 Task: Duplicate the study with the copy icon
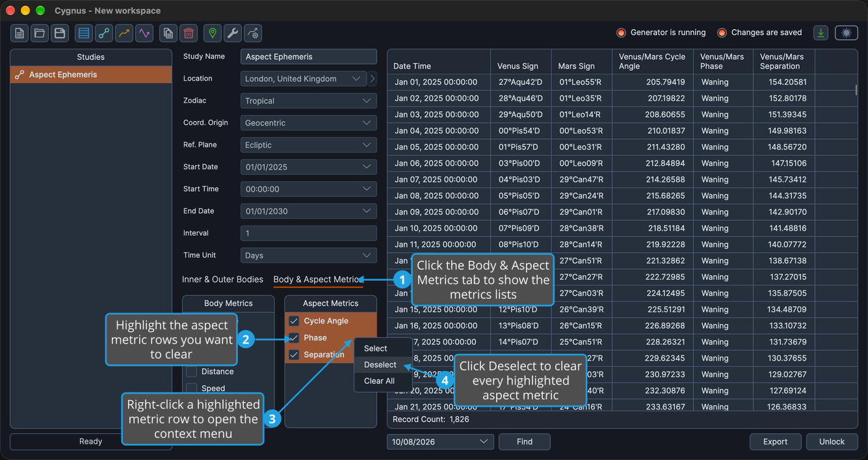(x=168, y=33)
